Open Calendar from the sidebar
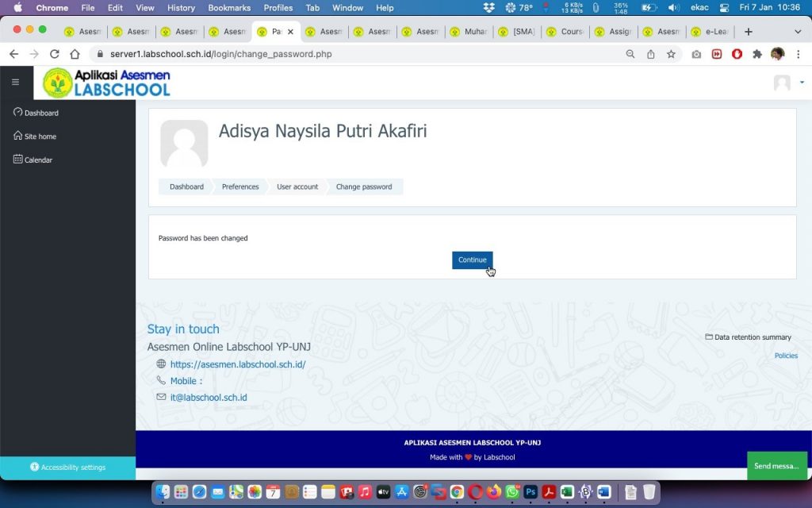Image resolution: width=812 pixels, height=508 pixels. pos(33,160)
